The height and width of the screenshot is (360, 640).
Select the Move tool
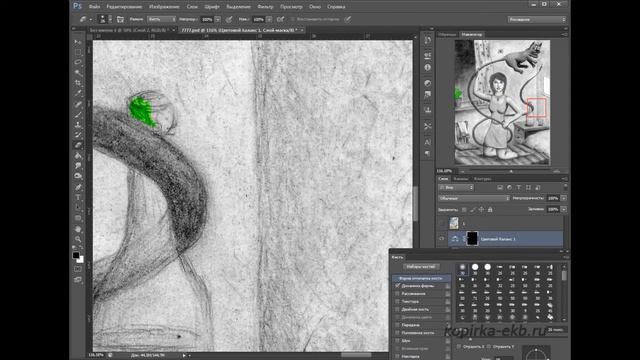pyautogui.click(x=78, y=42)
